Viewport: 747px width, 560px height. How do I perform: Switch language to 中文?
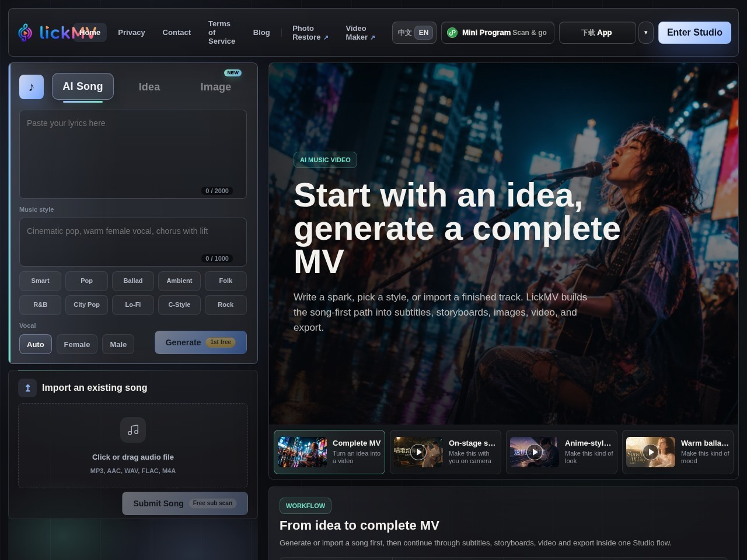coord(404,33)
